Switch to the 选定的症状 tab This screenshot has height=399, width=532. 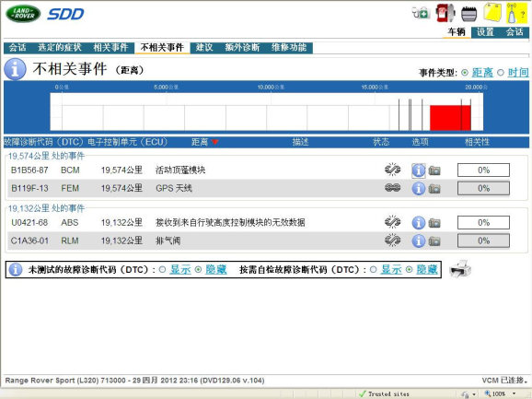click(x=60, y=48)
